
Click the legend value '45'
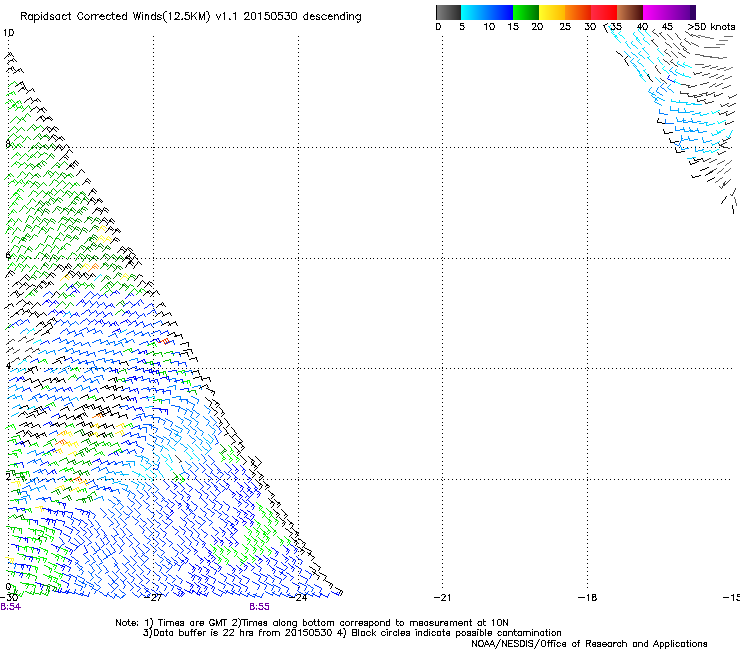coord(667,27)
